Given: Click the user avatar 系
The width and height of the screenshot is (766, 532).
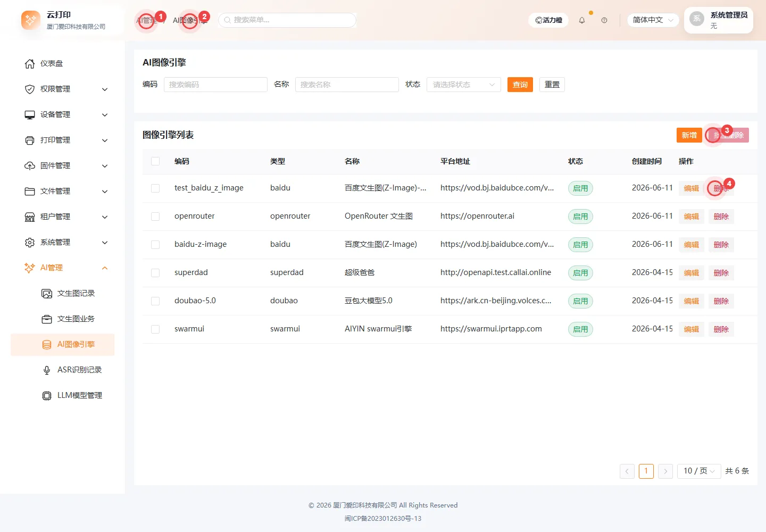Looking at the screenshot, I should coord(697,19).
